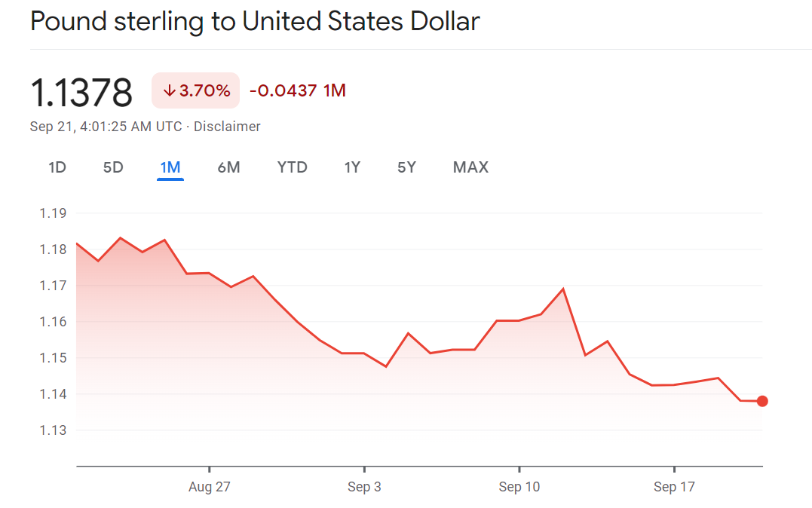The image size is (812, 508).
Task: Show the YTD chart range
Action: [x=293, y=167]
